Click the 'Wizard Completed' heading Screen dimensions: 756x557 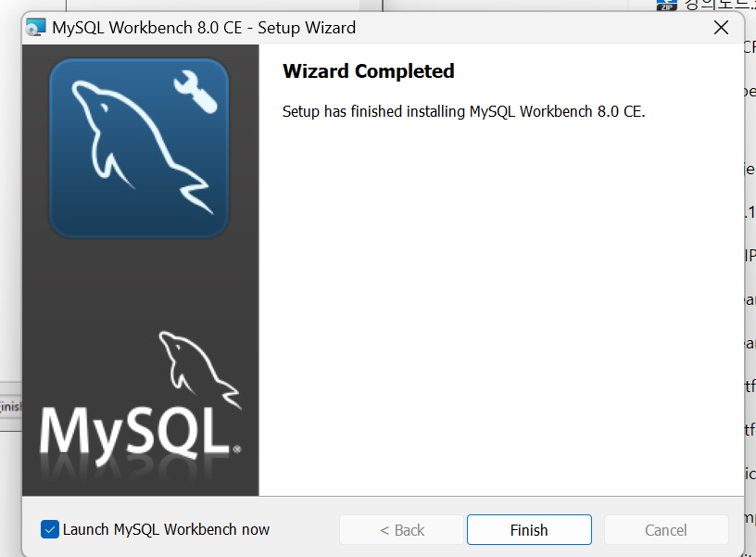(x=369, y=71)
